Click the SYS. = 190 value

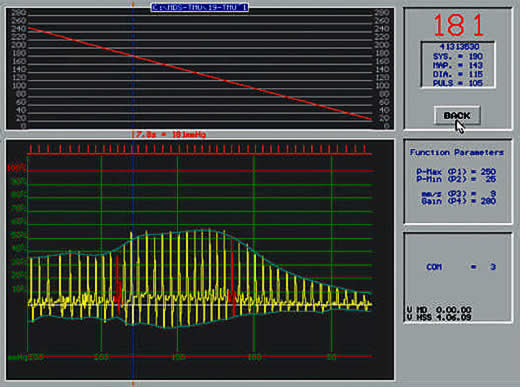coord(458,56)
